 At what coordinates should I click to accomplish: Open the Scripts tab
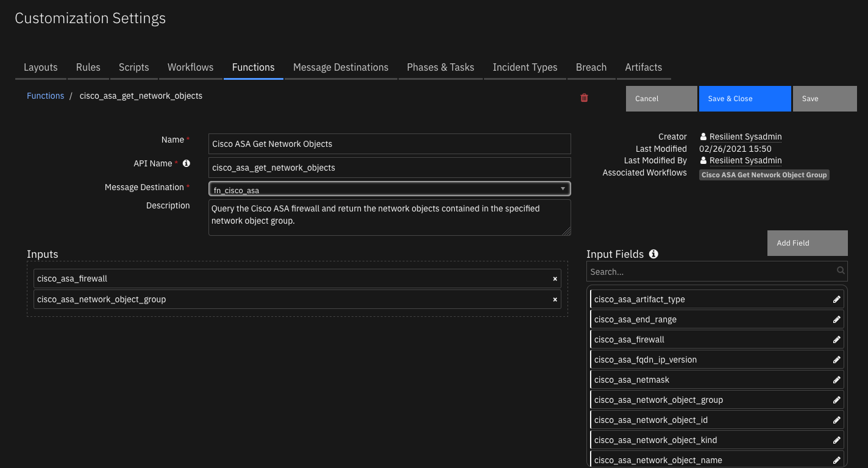134,67
